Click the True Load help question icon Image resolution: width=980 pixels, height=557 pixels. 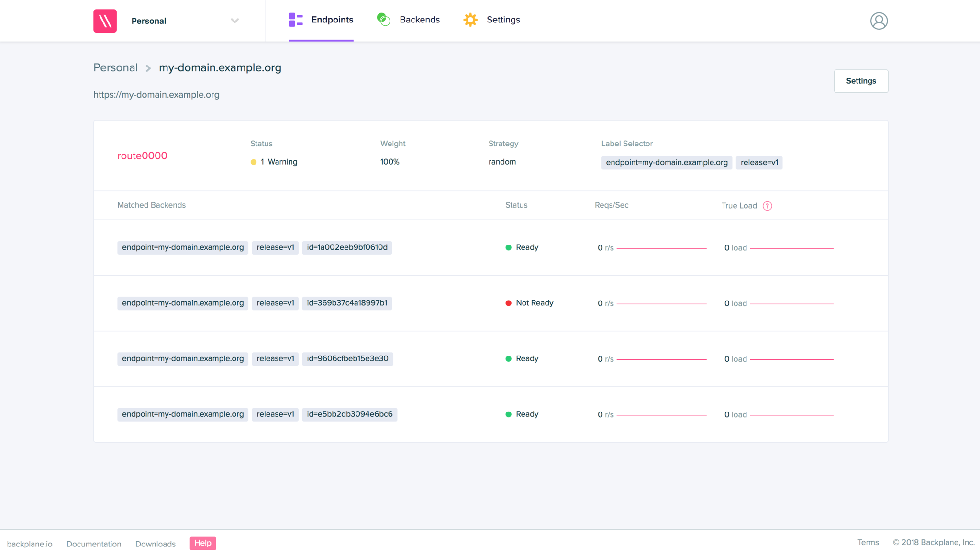point(767,206)
